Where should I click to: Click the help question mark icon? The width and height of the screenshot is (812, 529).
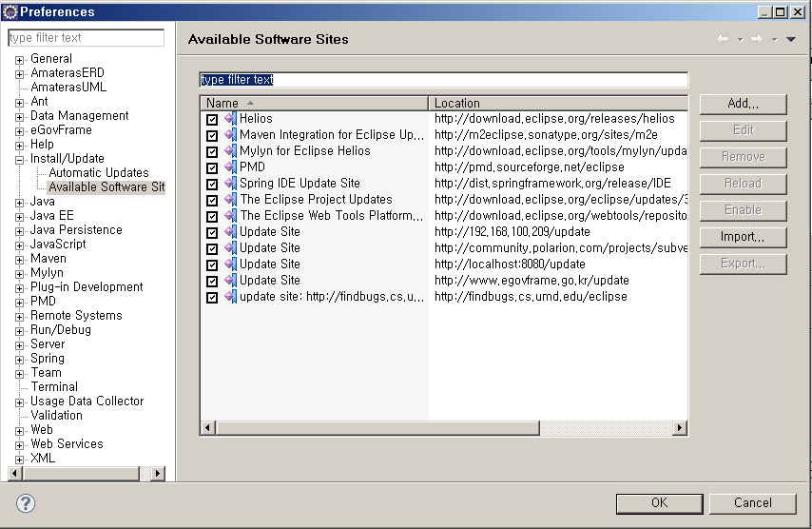[x=26, y=503]
